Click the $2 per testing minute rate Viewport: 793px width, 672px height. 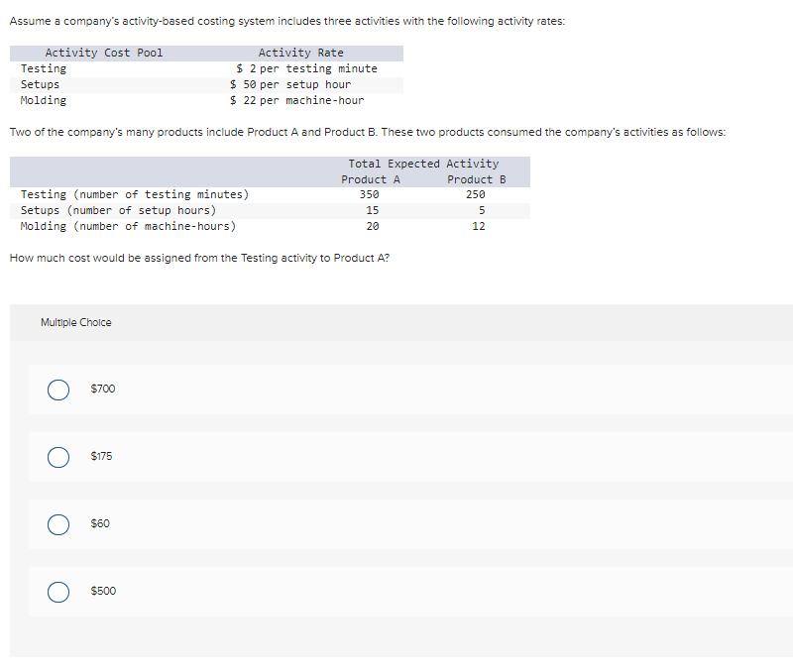[x=305, y=68]
